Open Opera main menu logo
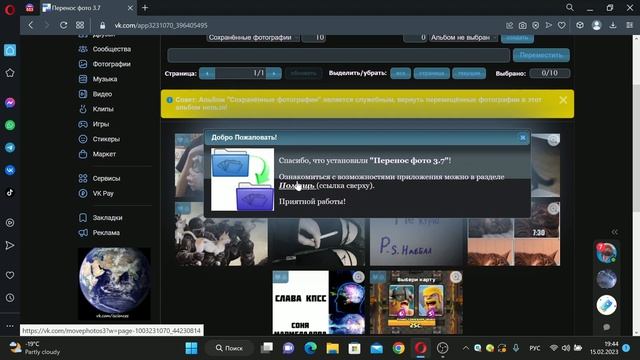 pos(10,9)
